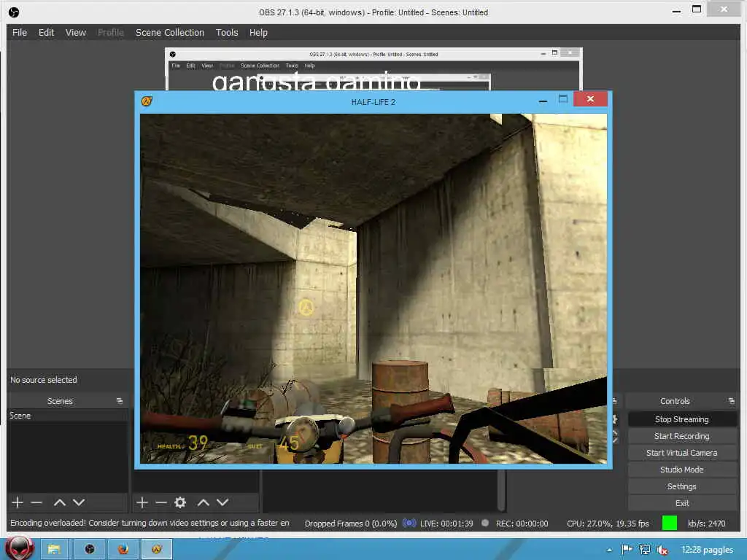Click the 'Encoding overloaded!' status message
This screenshot has width=747, height=560.
tap(150, 523)
